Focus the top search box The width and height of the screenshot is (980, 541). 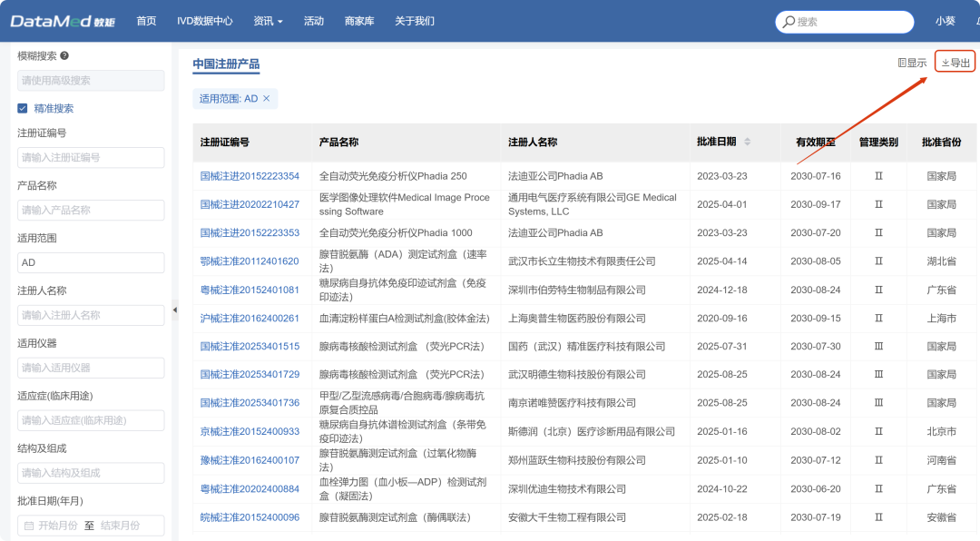point(845,22)
